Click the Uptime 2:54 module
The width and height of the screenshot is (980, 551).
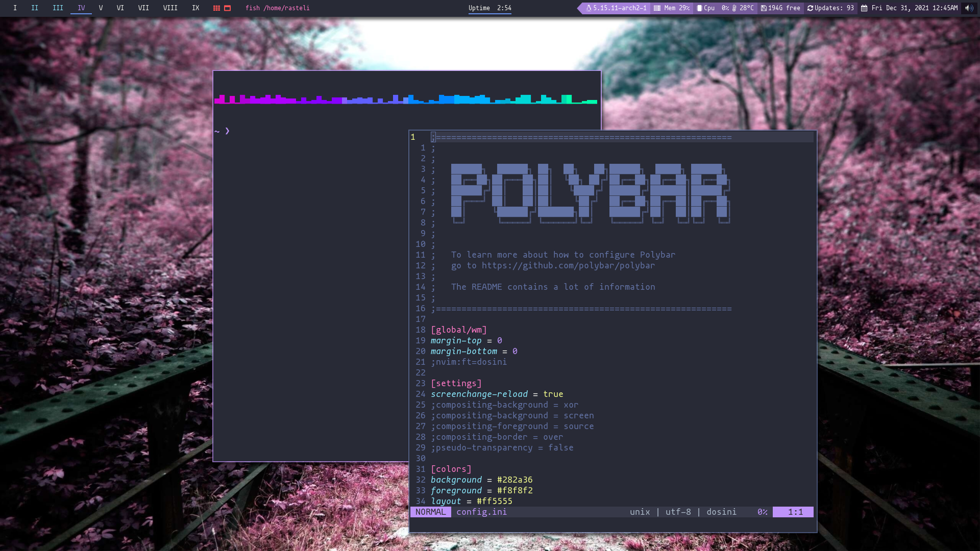(x=490, y=8)
